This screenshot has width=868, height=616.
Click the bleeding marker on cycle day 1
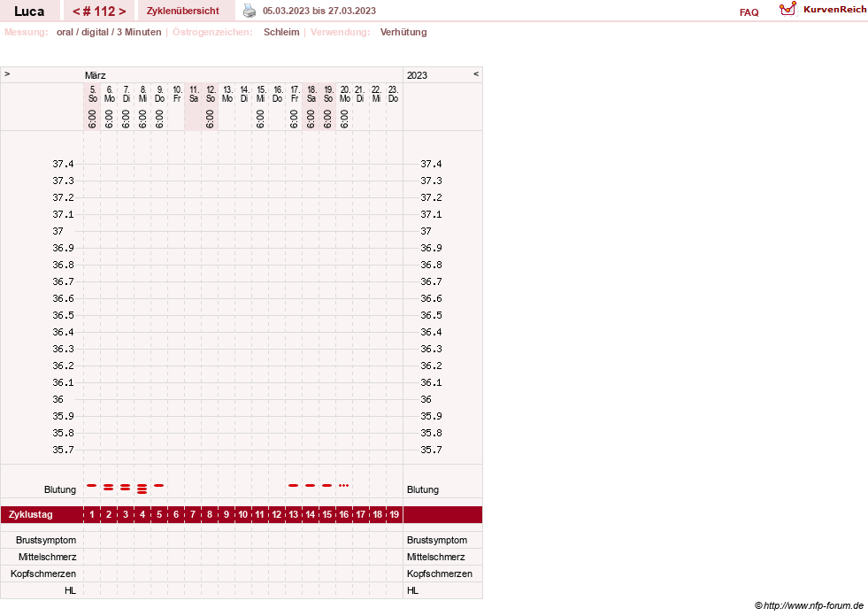[92, 485]
